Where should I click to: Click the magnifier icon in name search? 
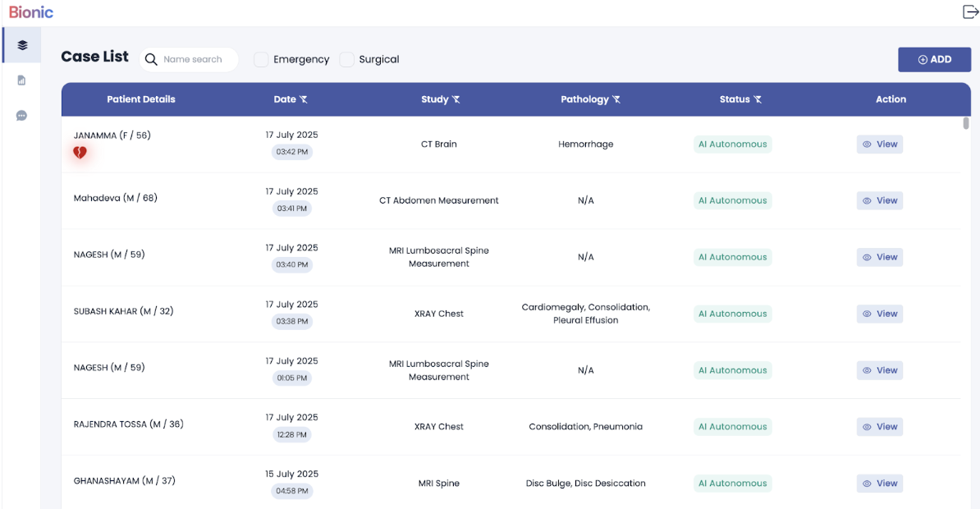pos(151,59)
